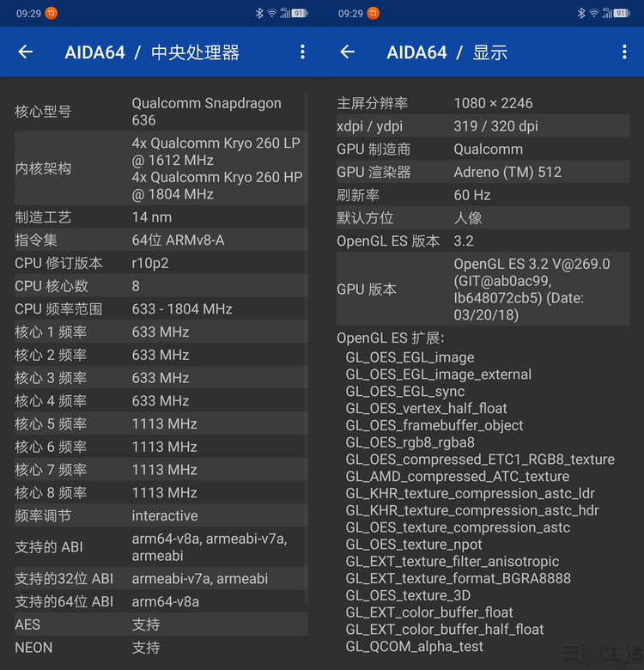Tap the 制造工艺 14 nm row
This screenshot has width=644, height=670.
[x=159, y=217]
